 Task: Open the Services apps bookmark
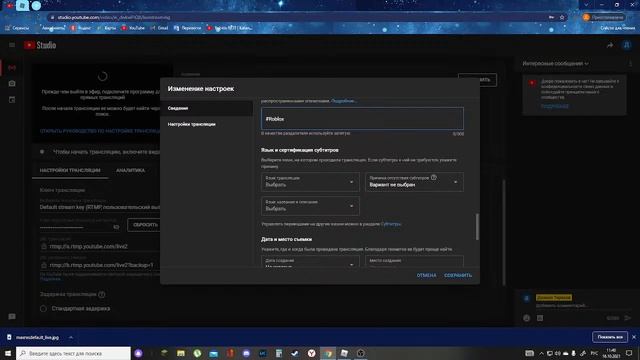point(17,28)
